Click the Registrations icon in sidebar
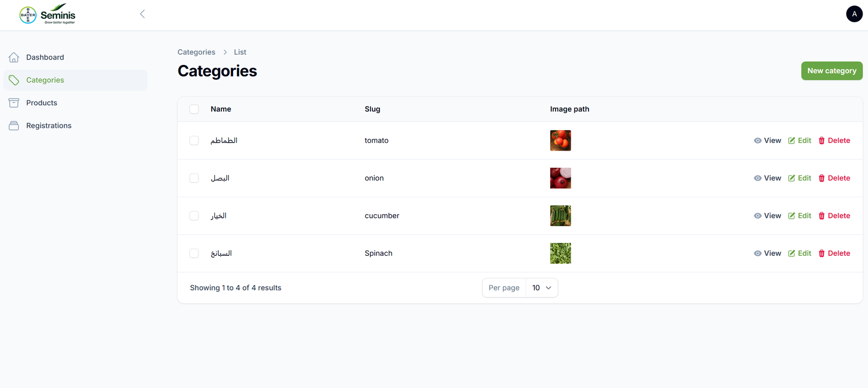 coord(14,126)
